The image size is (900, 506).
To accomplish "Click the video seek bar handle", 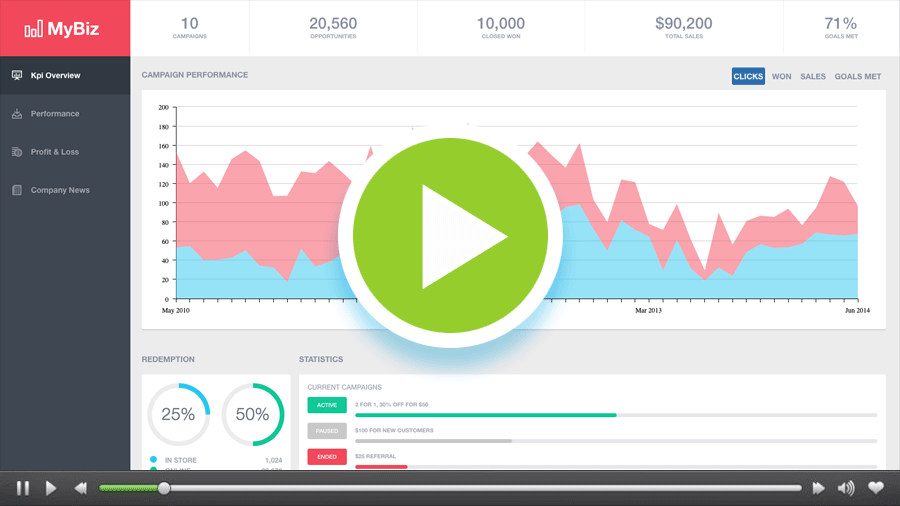I will click(164, 488).
